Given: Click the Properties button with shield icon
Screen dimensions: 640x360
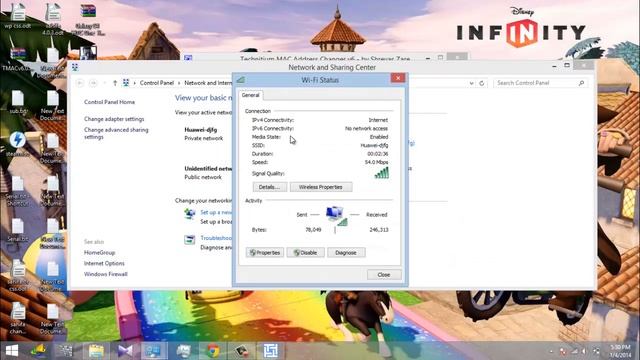Looking at the screenshot, I should point(265,253).
